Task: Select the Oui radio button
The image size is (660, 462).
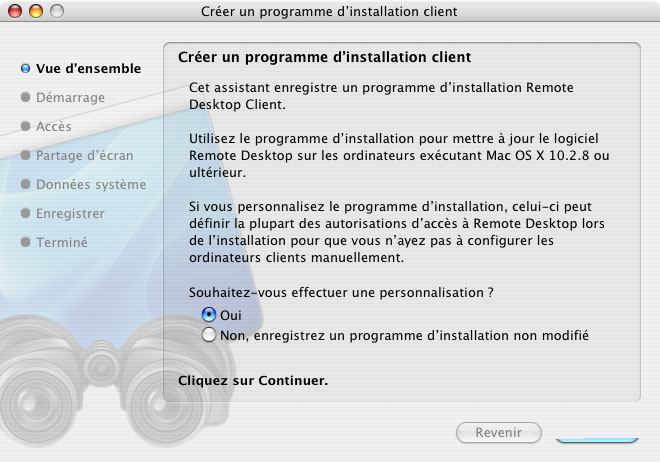Action: [x=209, y=314]
